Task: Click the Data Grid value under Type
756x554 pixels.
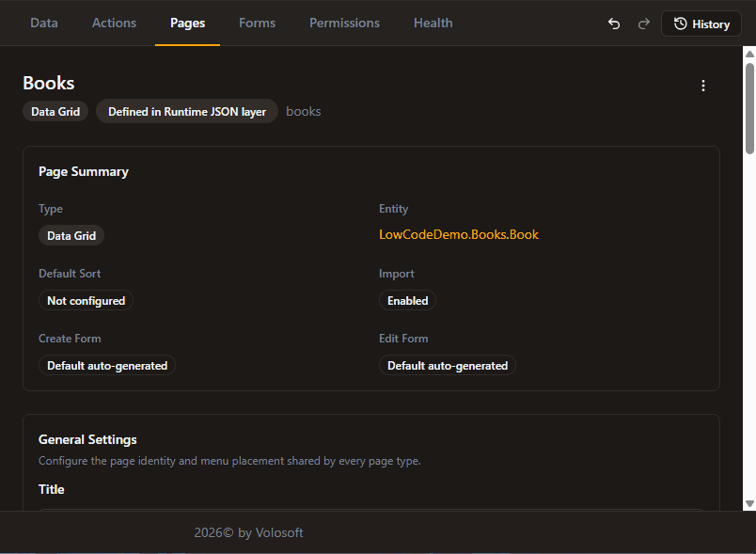Action: coord(71,236)
